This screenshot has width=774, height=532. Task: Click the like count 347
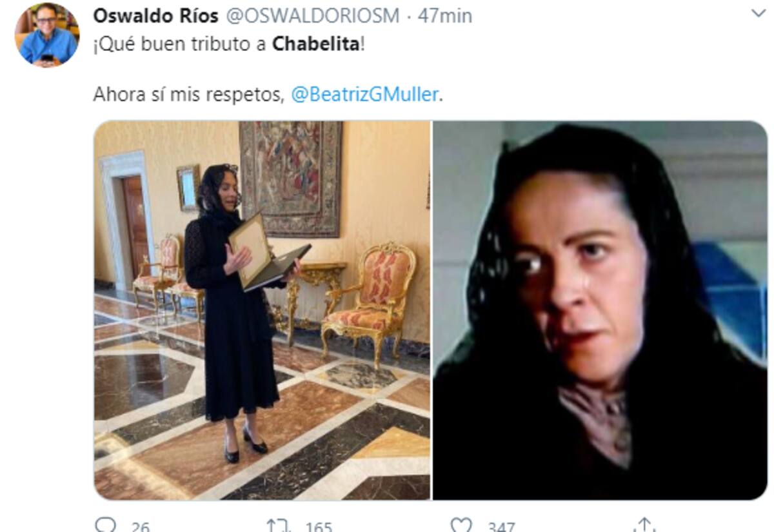(501, 527)
